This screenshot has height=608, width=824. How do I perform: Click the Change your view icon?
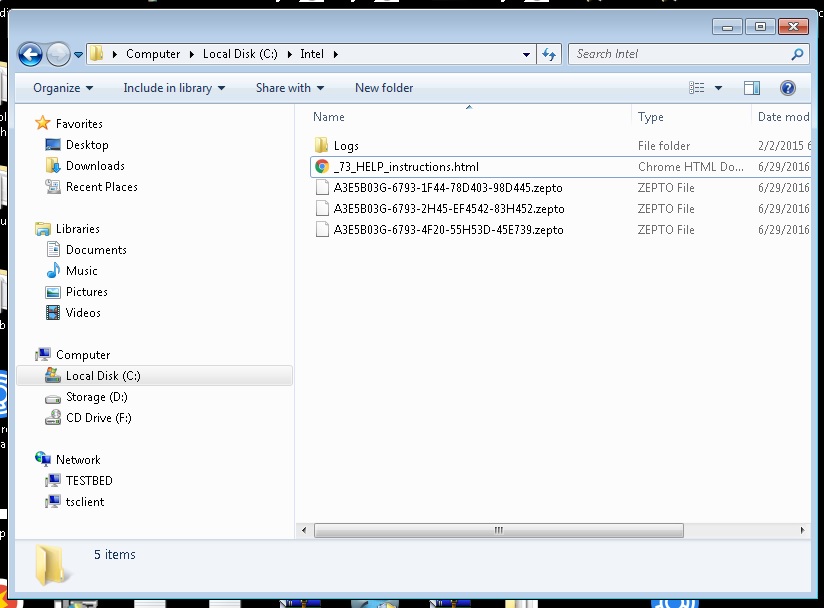coord(697,88)
